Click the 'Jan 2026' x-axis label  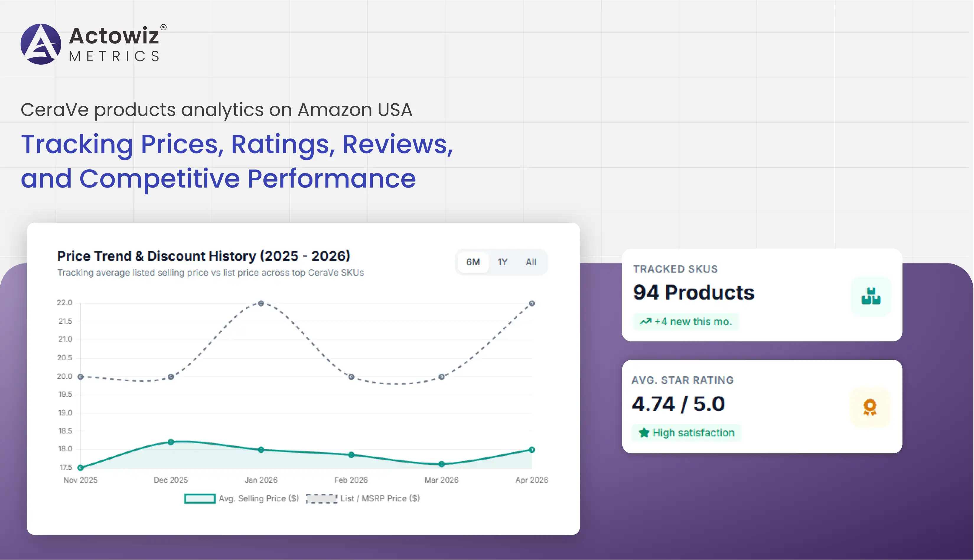(261, 480)
